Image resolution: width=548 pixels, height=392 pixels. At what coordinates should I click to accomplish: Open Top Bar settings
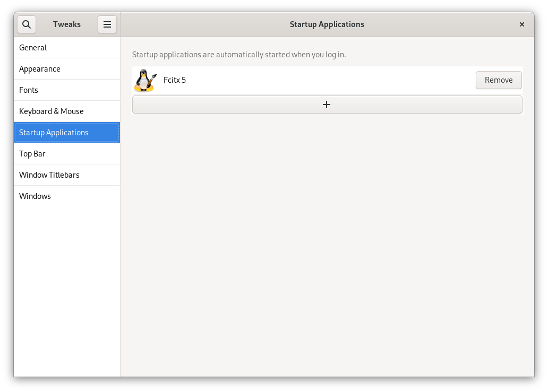pyautogui.click(x=67, y=154)
